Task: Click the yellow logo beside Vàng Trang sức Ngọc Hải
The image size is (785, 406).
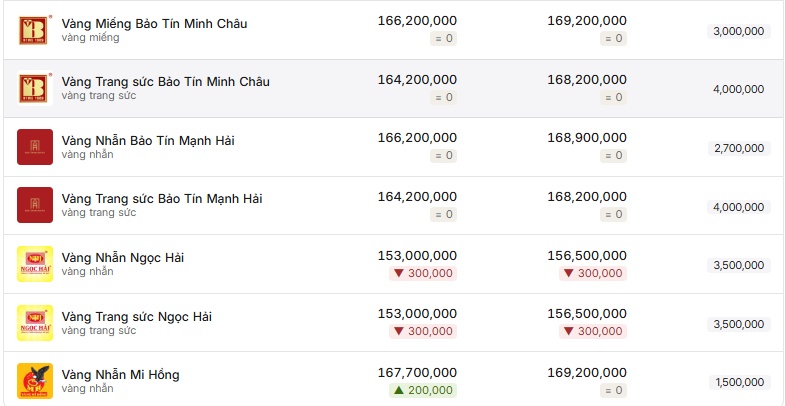Action: [x=35, y=323]
